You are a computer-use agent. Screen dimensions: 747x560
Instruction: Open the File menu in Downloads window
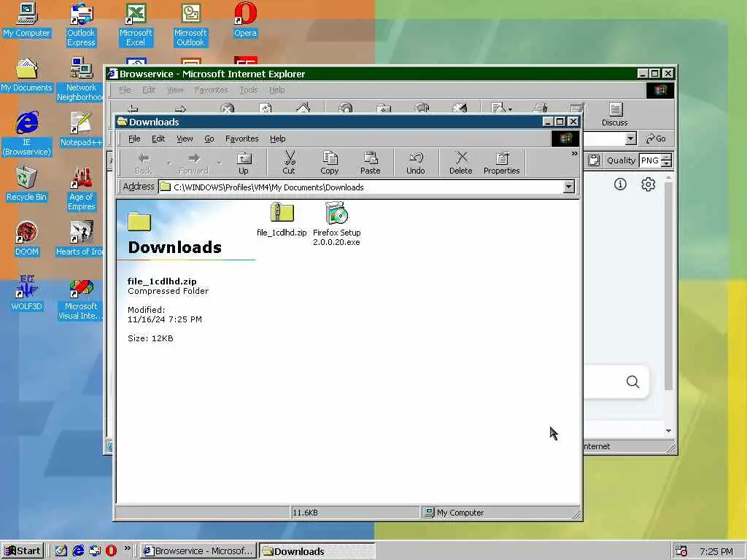(x=134, y=139)
